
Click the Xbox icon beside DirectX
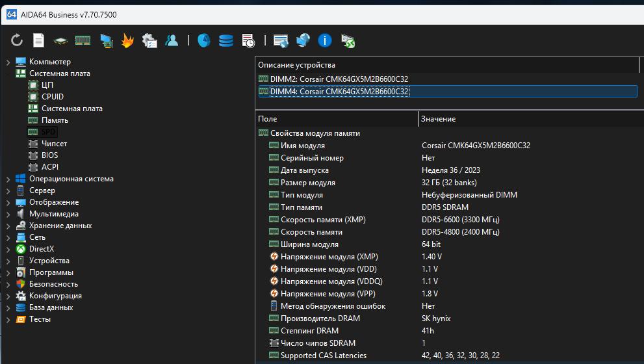click(x=21, y=249)
